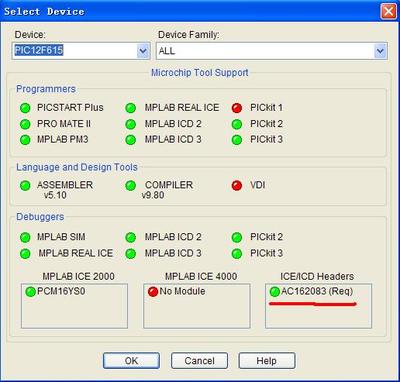Click the green indicator beside Debuggers MPLAB ICD 2
This screenshot has height=382, width=400.
(131, 238)
